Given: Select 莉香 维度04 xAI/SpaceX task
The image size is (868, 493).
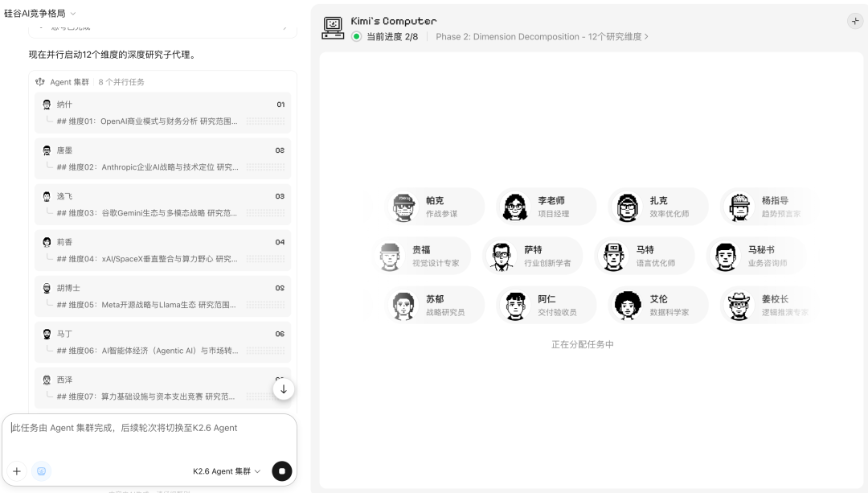Looking at the screenshot, I should (163, 250).
